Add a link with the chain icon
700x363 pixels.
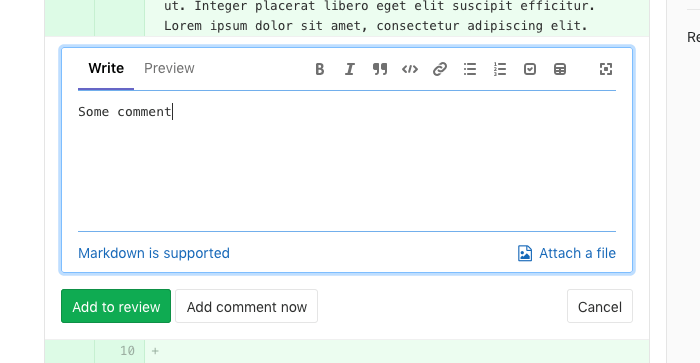[x=440, y=69]
